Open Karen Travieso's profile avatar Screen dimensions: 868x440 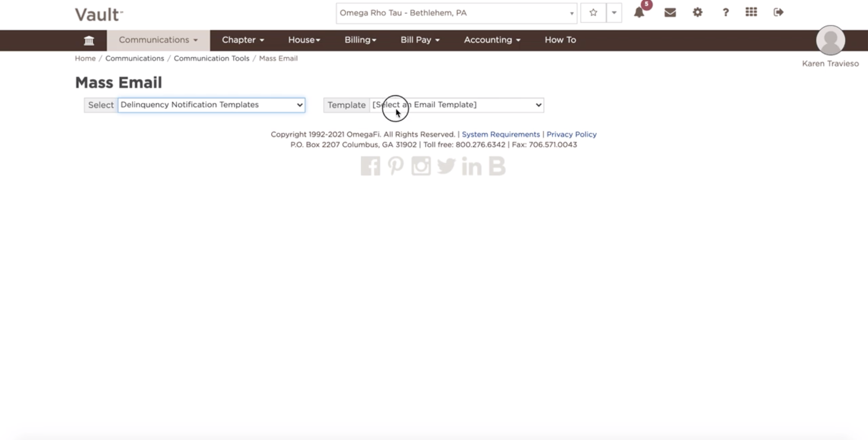(830, 40)
